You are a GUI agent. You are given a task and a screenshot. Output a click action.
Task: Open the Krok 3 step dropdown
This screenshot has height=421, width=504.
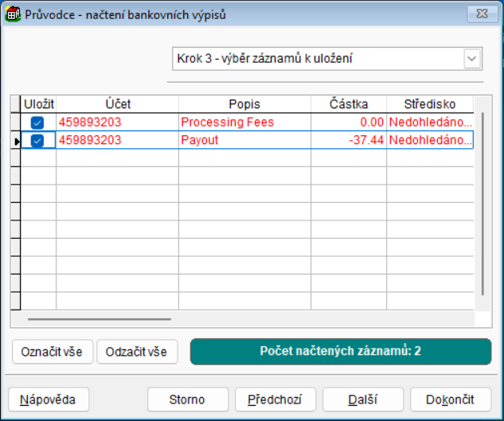[472, 59]
